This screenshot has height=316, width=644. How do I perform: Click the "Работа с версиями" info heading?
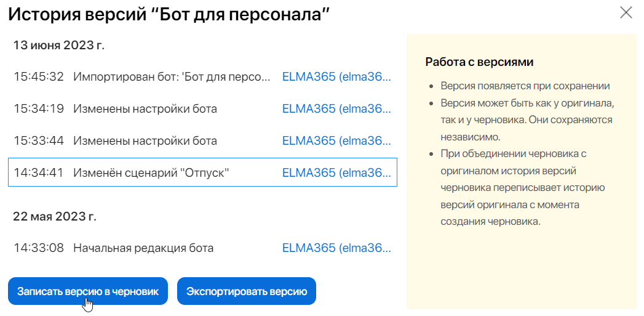click(479, 62)
